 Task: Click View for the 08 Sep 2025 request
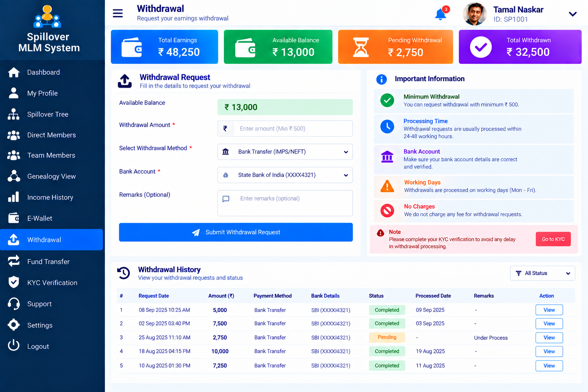point(549,310)
